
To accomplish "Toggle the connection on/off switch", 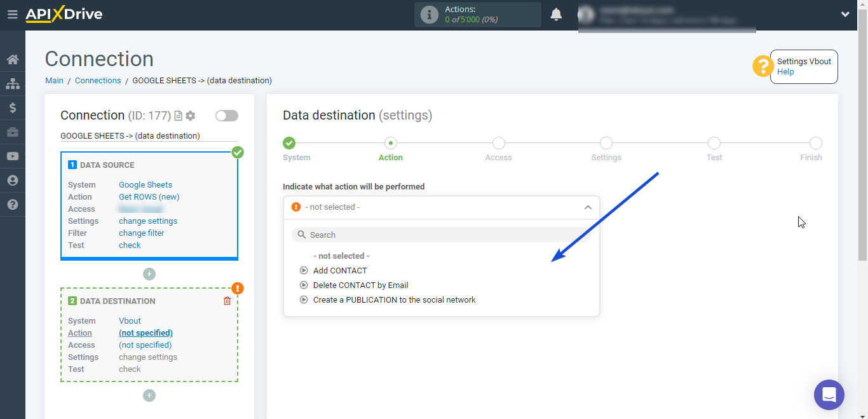I will pyautogui.click(x=227, y=116).
